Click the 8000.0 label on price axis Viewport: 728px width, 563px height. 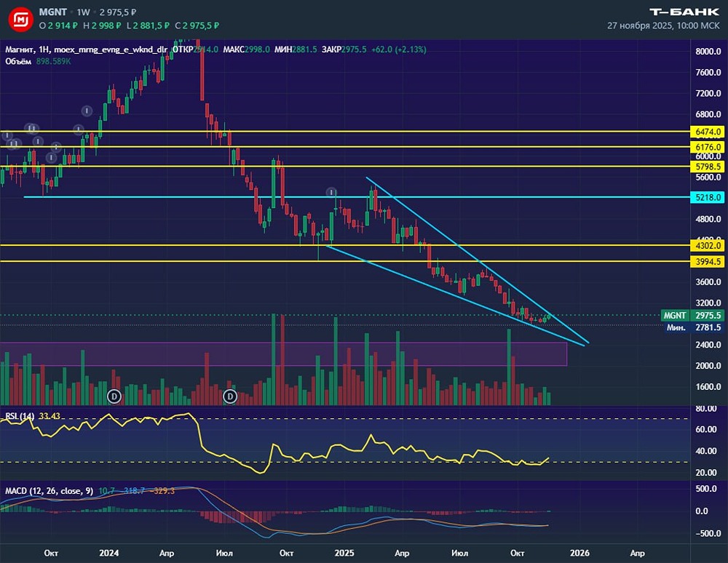click(x=708, y=52)
